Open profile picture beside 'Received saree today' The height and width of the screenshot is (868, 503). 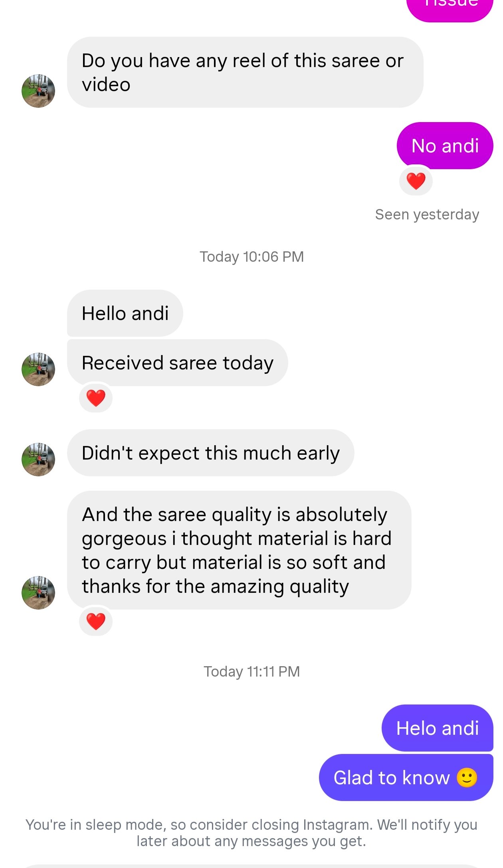38,369
